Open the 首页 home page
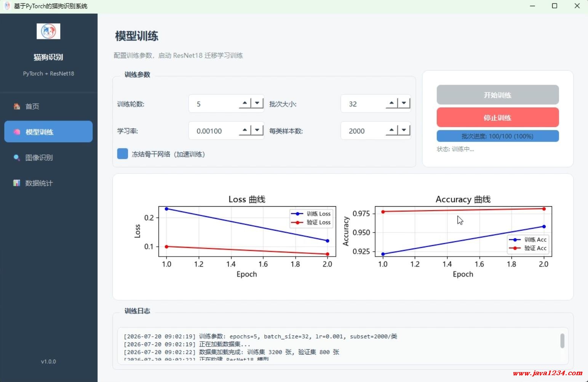This screenshot has height=382, width=588. [48, 106]
